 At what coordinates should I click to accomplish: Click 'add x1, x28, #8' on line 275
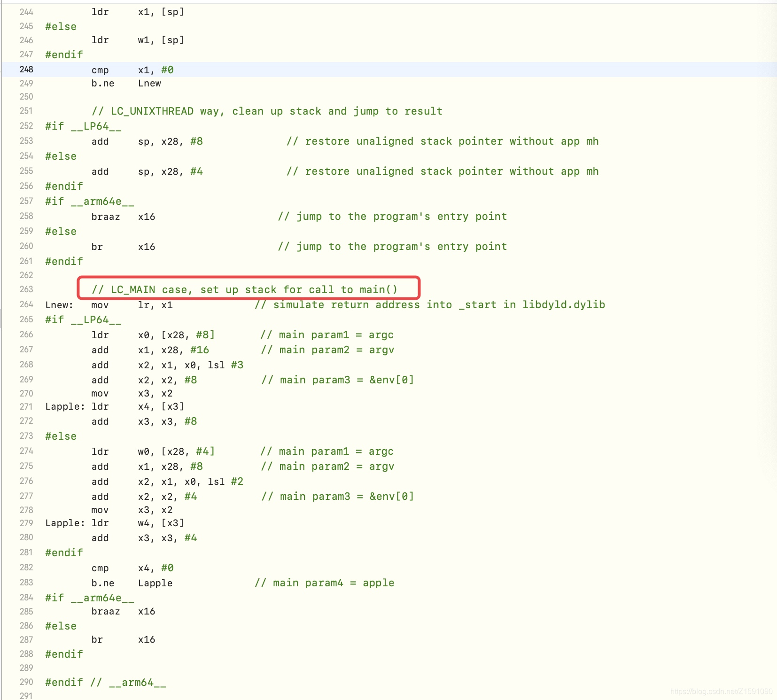pyautogui.click(x=147, y=467)
